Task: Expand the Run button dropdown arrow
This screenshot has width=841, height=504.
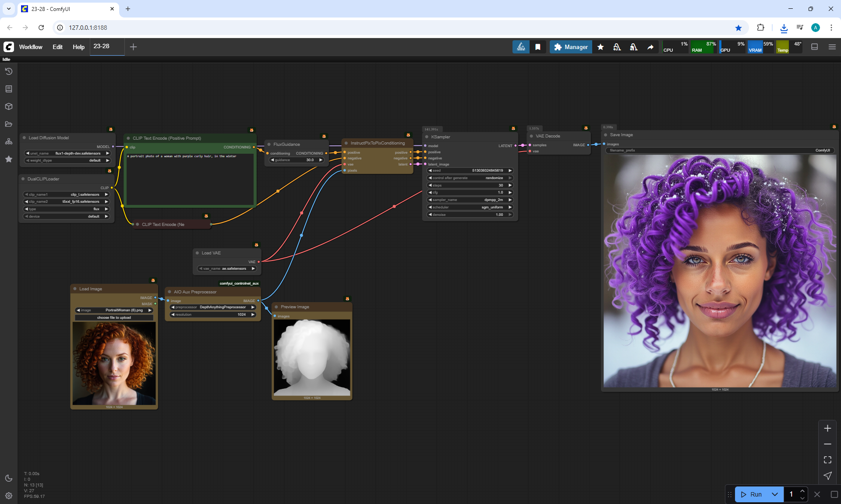Action: click(x=774, y=494)
